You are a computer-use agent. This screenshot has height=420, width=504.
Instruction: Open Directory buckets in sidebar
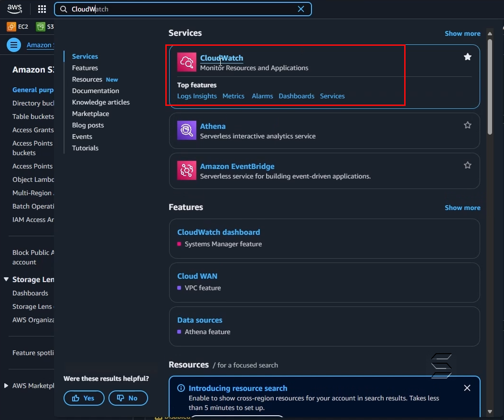tap(33, 103)
